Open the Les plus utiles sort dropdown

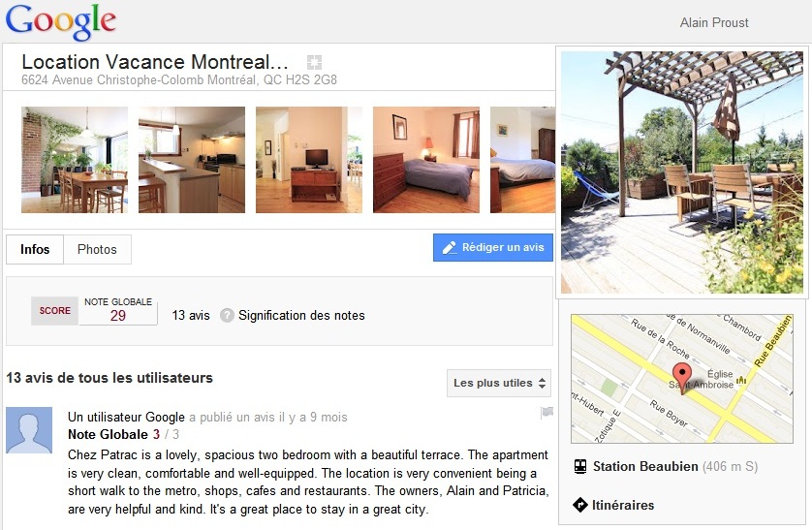click(500, 383)
